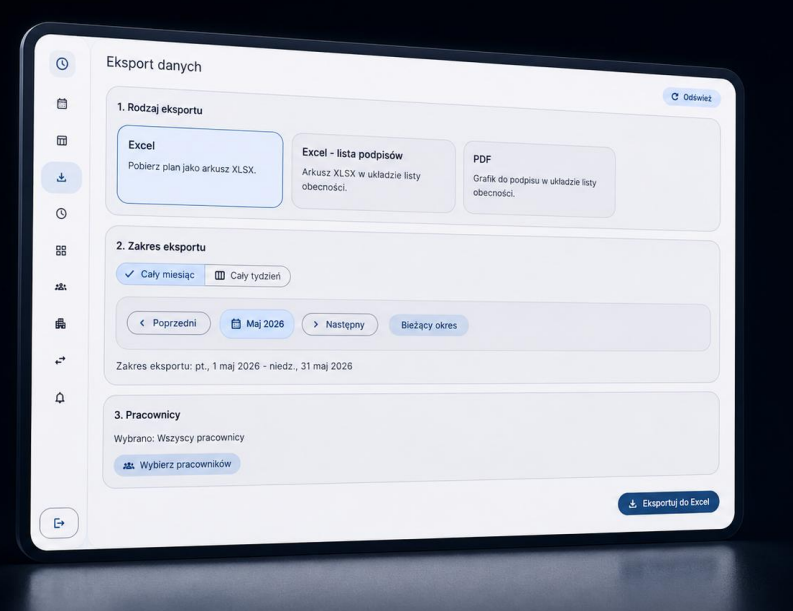Image resolution: width=793 pixels, height=611 pixels.
Task: Select the PDF export type card
Action: [539, 182]
